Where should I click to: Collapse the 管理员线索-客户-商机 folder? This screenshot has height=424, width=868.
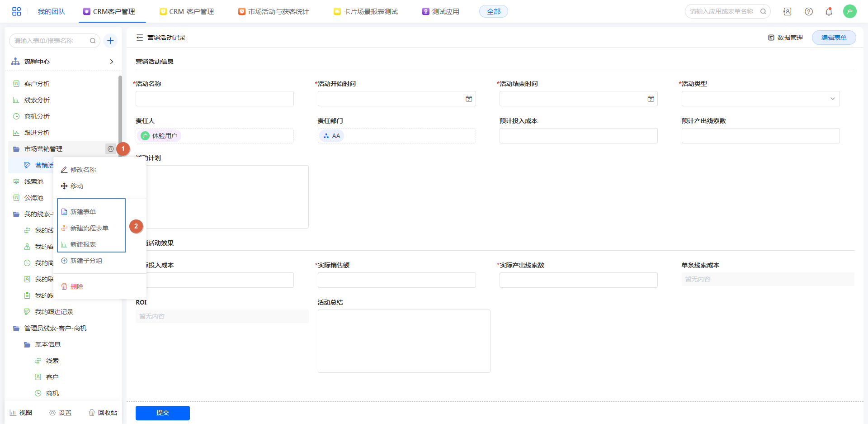(16, 328)
